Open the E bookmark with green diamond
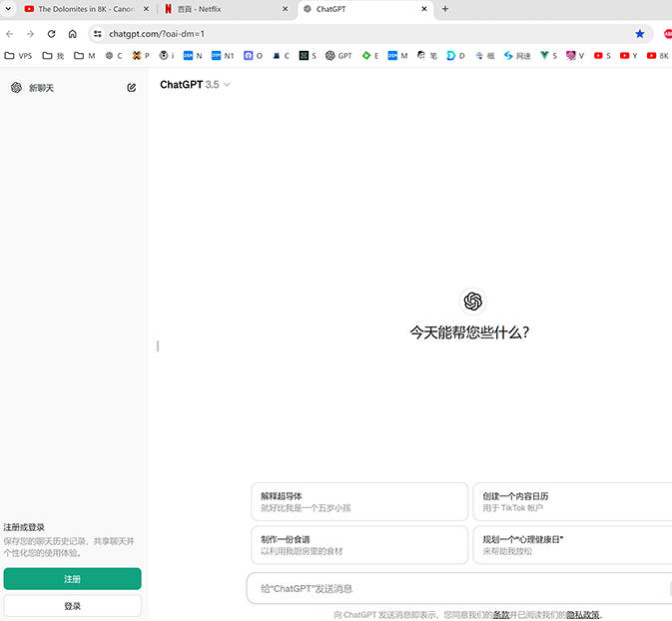 click(x=370, y=56)
